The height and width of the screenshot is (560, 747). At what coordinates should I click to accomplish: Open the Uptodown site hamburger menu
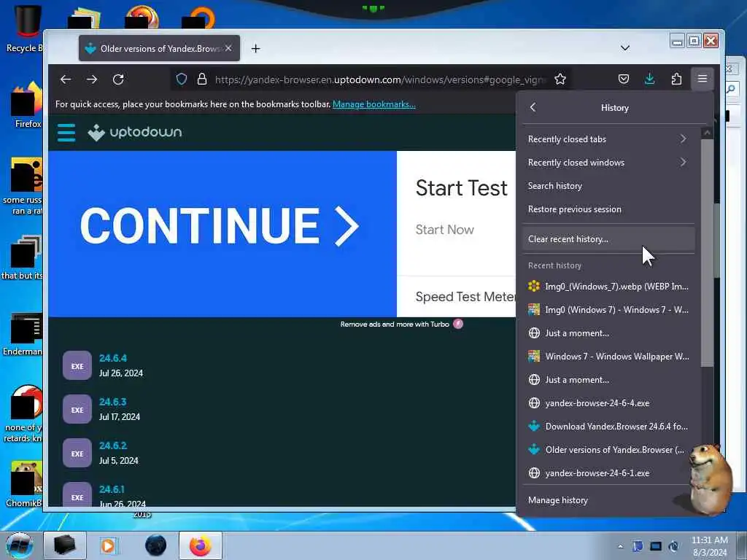66,133
